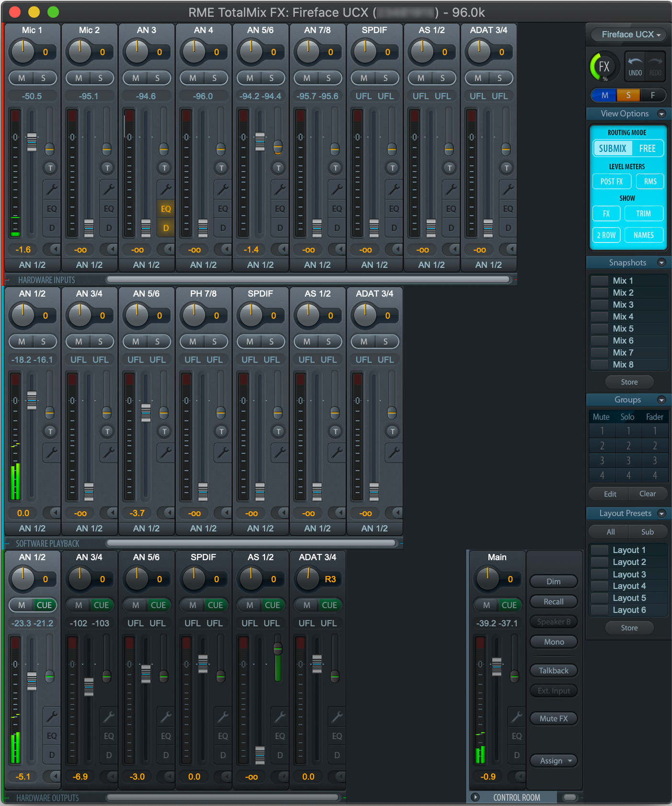Screen dimensions: 672x806
Task: Open wrench settings on Main control room channel
Action: coord(516,716)
